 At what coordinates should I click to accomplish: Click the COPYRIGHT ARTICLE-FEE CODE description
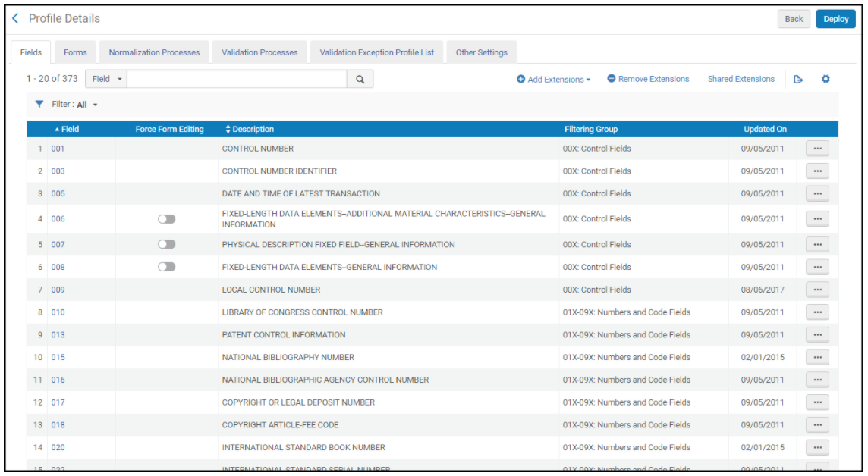click(281, 425)
